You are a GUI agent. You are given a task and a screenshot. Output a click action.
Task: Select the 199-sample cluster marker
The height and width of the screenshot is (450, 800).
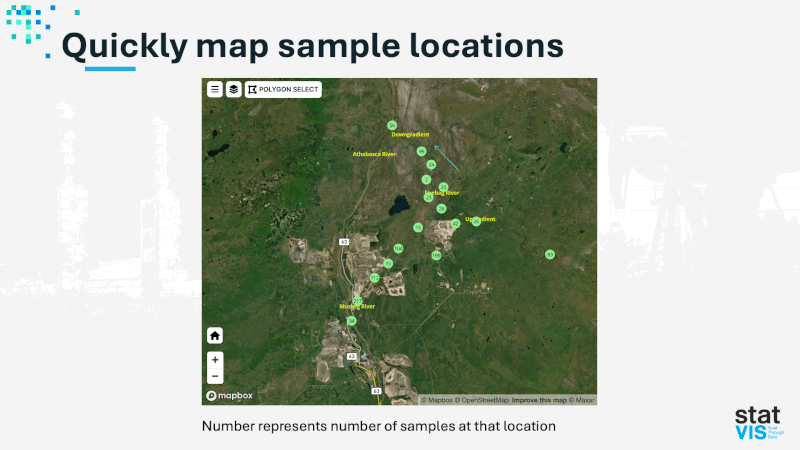tap(436, 255)
